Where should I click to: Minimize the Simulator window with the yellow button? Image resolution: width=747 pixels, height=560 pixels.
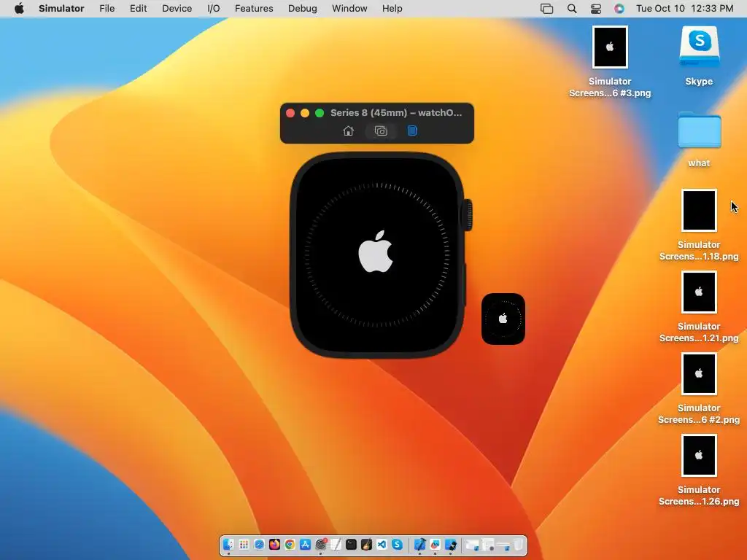click(305, 113)
